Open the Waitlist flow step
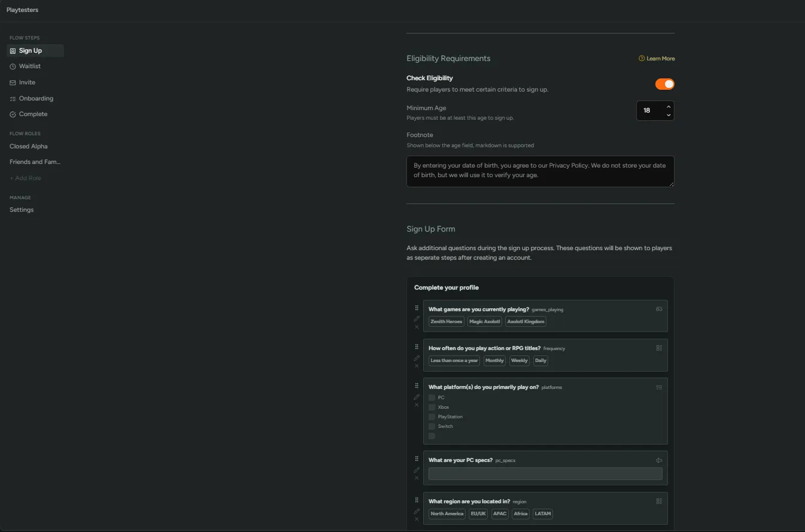 coord(29,66)
